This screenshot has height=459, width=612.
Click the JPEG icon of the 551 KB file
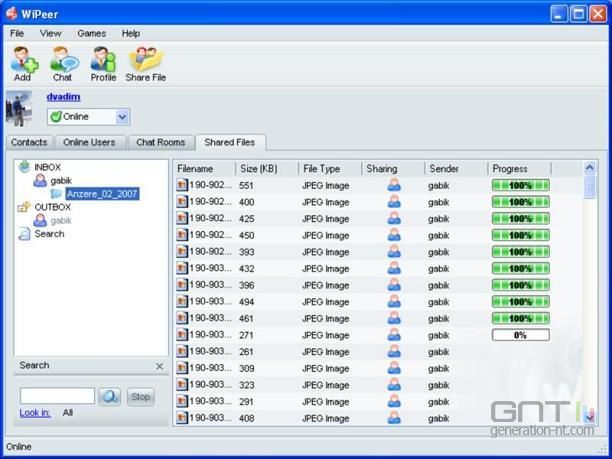182,185
